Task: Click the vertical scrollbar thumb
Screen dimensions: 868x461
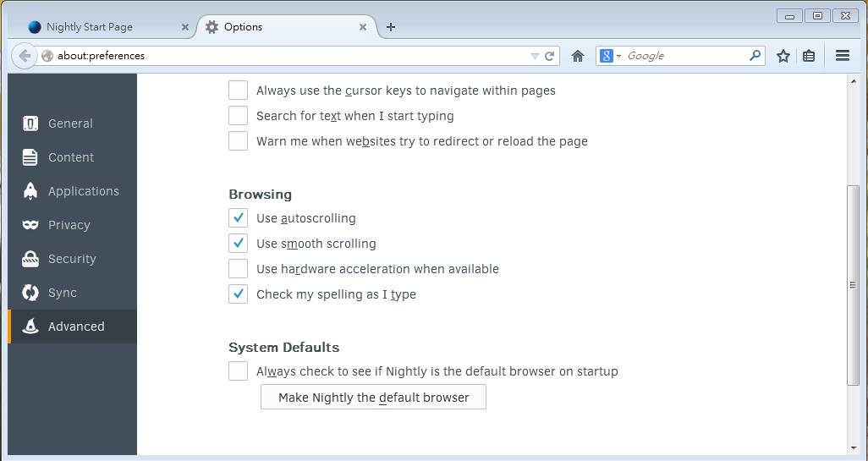Action: (853, 285)
